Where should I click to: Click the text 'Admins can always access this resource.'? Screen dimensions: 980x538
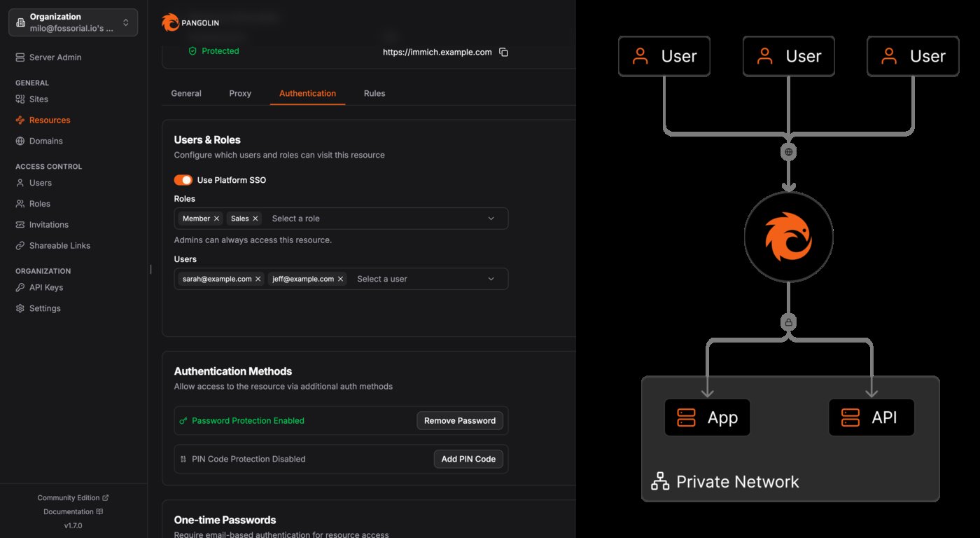(x=253, y=240)
